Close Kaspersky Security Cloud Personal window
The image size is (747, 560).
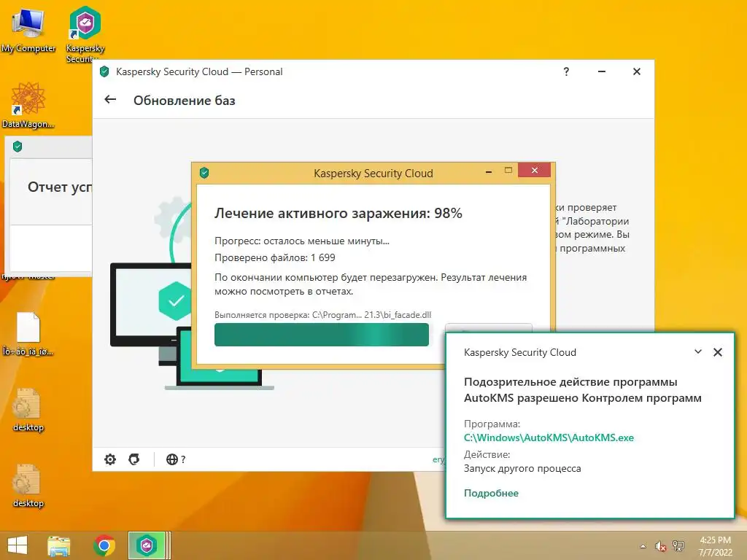tap(636, 71)
